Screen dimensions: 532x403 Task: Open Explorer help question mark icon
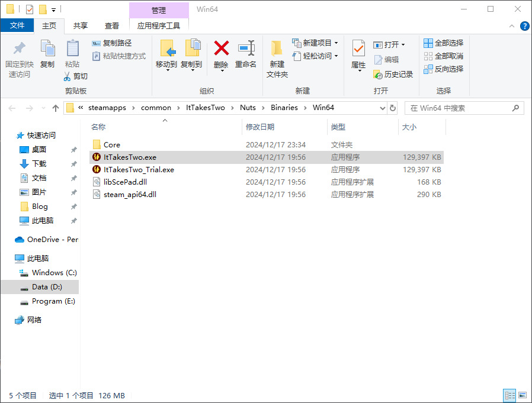pyautogui.click(x=524, y=26)
